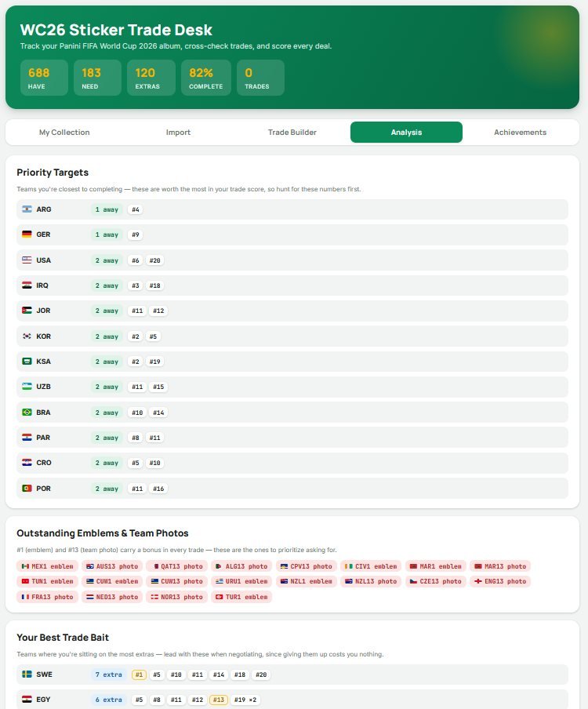Click the 688 HAVE stat card
The height and width of the screenshot is (709, 588).
click(44, 78)
